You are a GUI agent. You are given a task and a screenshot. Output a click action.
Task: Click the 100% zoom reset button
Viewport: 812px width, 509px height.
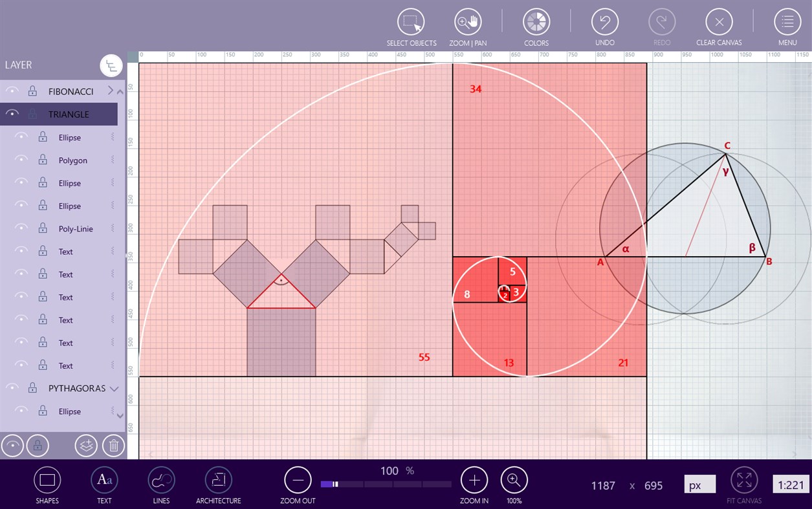[x=514, y=481]
